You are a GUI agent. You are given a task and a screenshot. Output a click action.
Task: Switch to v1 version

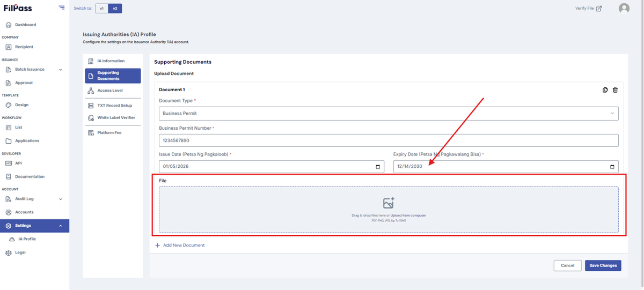tap(101, 9)
